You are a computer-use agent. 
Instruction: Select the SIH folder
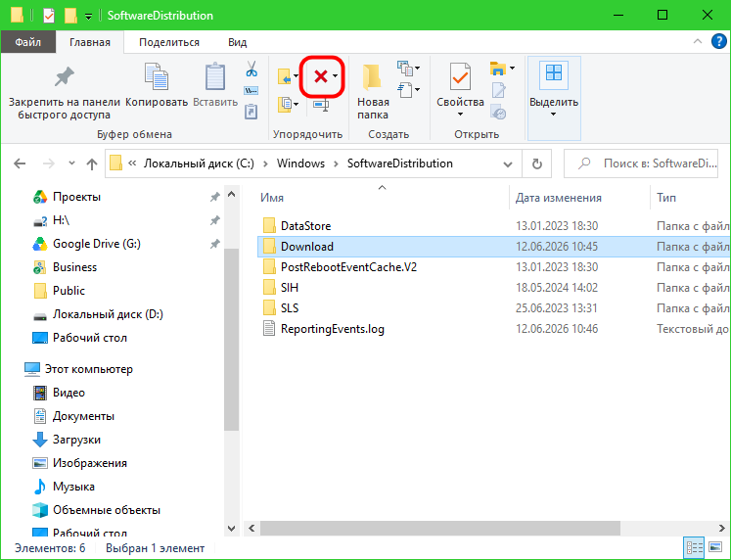(x=290, y=287)
